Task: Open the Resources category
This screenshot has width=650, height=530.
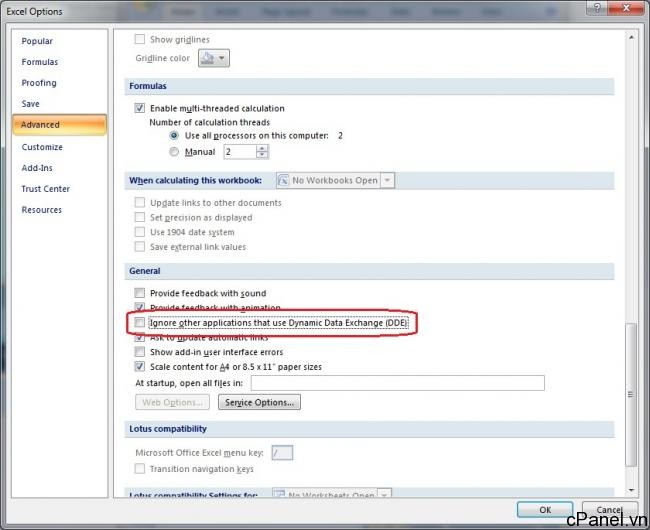Action: point(41,210)
